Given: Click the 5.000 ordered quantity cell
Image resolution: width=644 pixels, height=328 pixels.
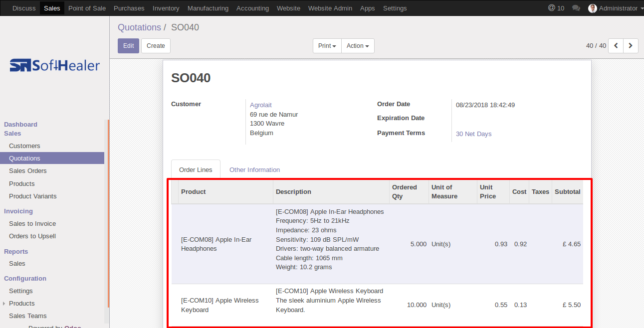Looking at the screenshot, I should [409, 244].
